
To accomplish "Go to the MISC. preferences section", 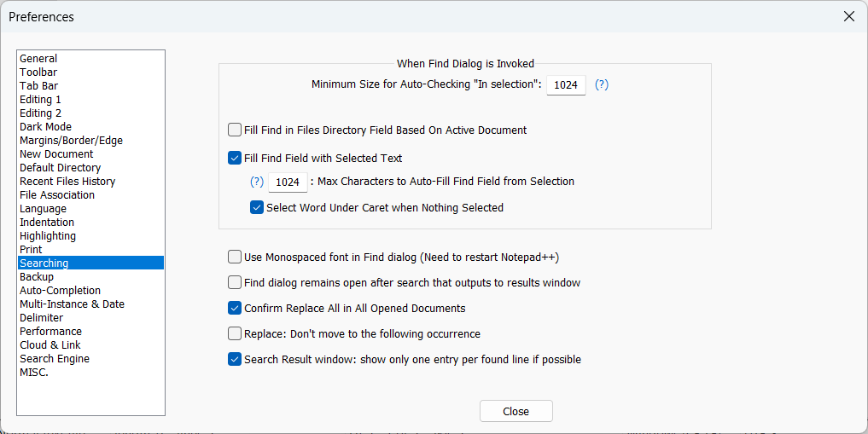I will [x=34, y=372].
